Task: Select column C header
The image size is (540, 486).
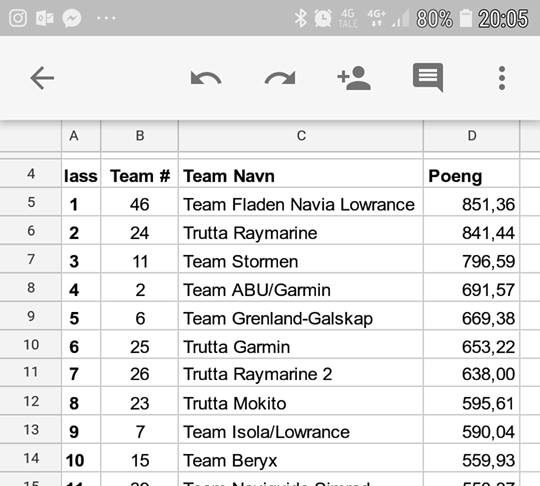Action: (x=301, y=136)
